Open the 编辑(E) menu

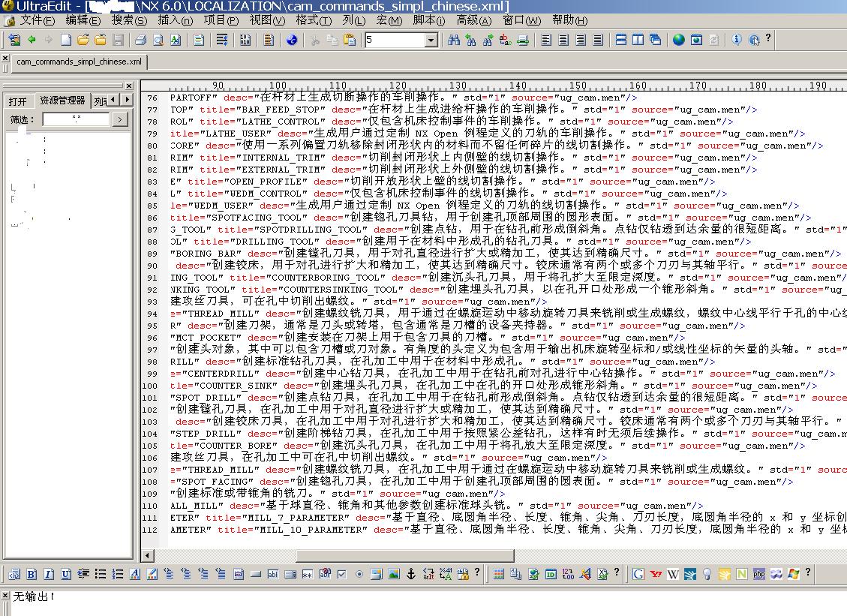83,20
